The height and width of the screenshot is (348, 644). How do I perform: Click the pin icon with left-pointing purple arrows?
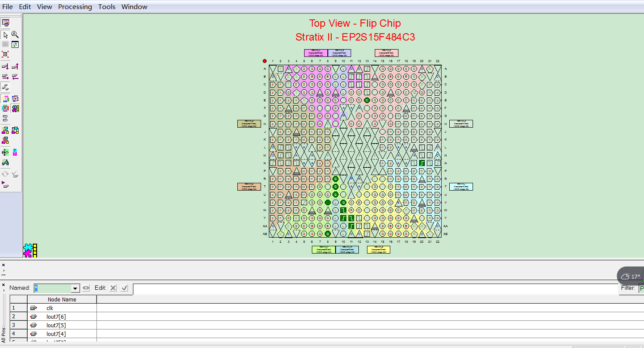15,76
